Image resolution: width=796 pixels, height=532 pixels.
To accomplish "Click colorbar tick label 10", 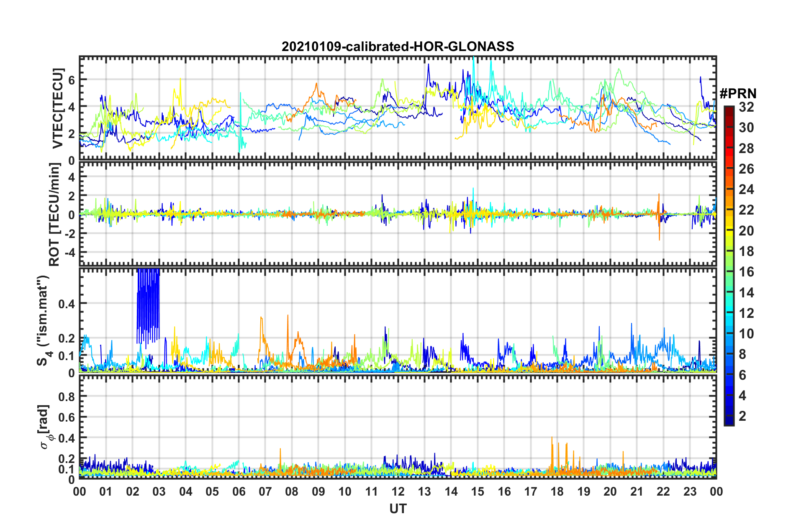I will (746, 333).
